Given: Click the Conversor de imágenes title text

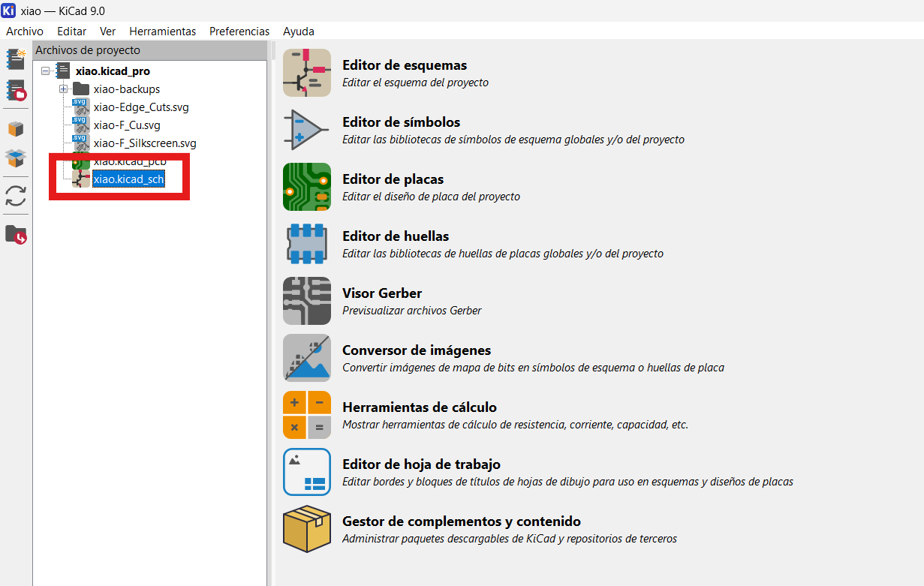Looking at the screenshot, I should click(417, 350).
